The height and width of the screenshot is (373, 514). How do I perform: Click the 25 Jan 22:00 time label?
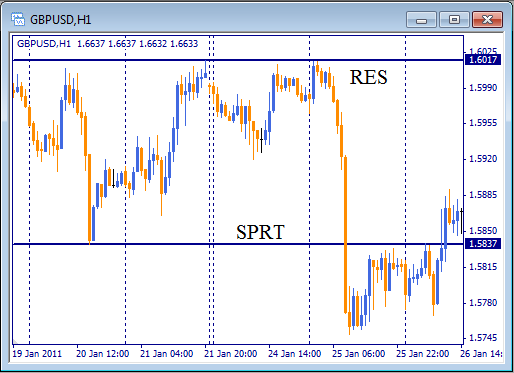click(x=423, y=354)
